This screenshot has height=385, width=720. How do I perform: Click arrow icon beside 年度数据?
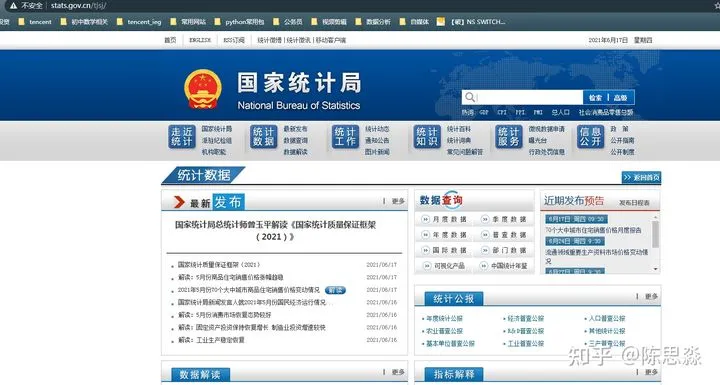(x=426, y=235)
